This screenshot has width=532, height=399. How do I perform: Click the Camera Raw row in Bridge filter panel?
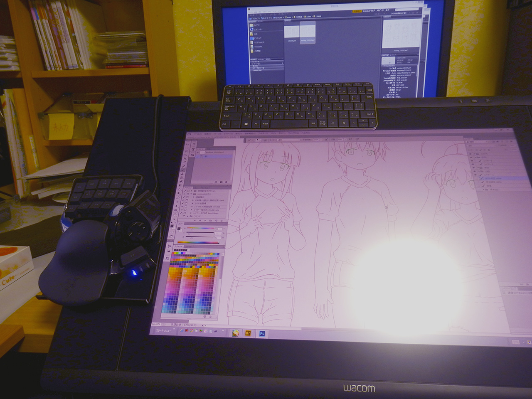[x=267, y=71]
